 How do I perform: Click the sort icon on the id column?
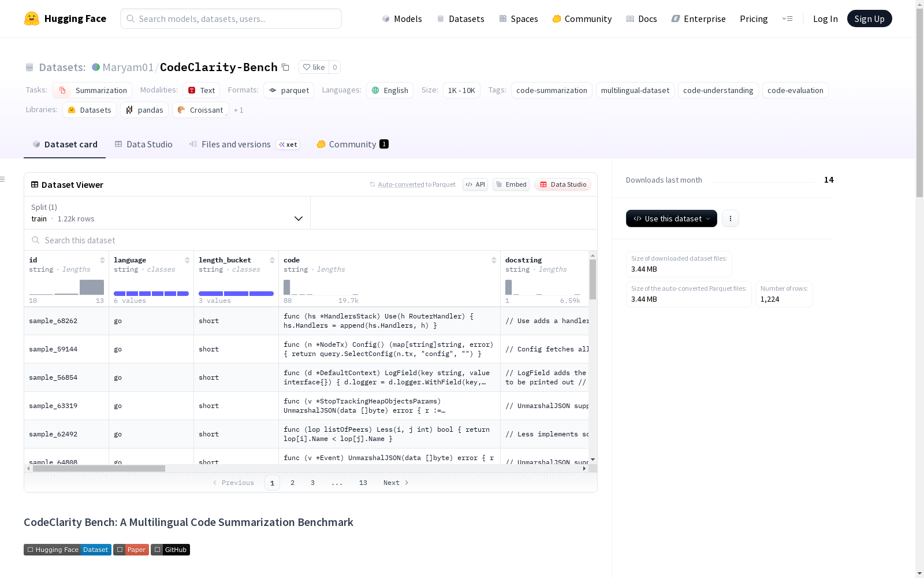pyautogui.click(x=102, y=260)
